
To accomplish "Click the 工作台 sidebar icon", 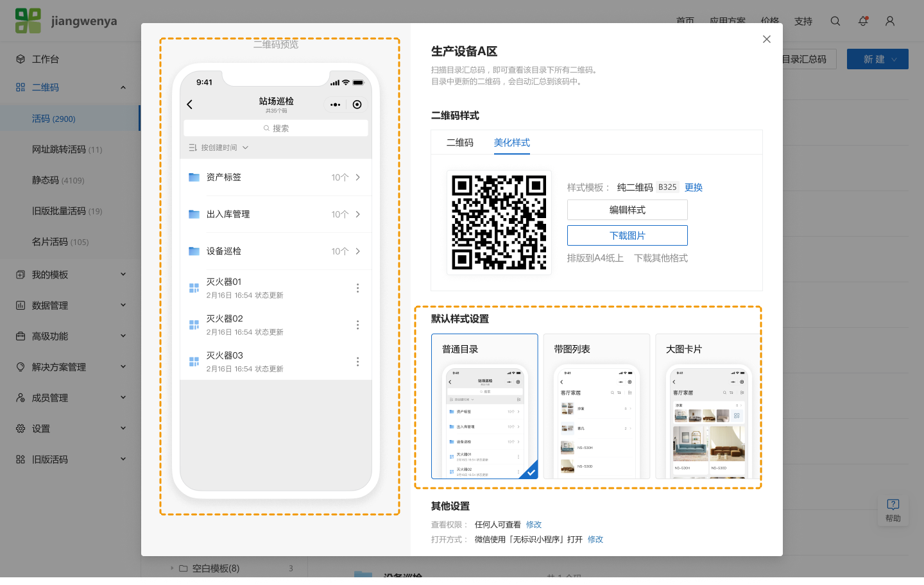I will 21,59.
